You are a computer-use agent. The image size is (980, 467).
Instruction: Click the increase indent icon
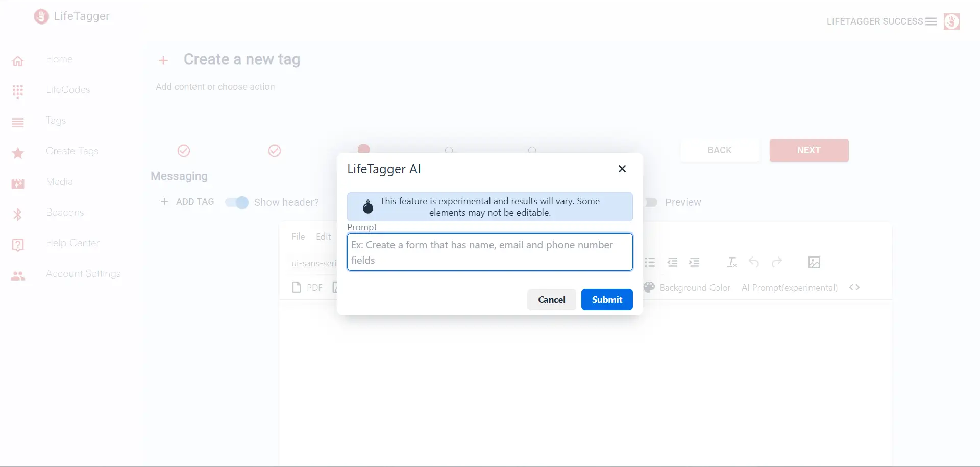[694, 262]
